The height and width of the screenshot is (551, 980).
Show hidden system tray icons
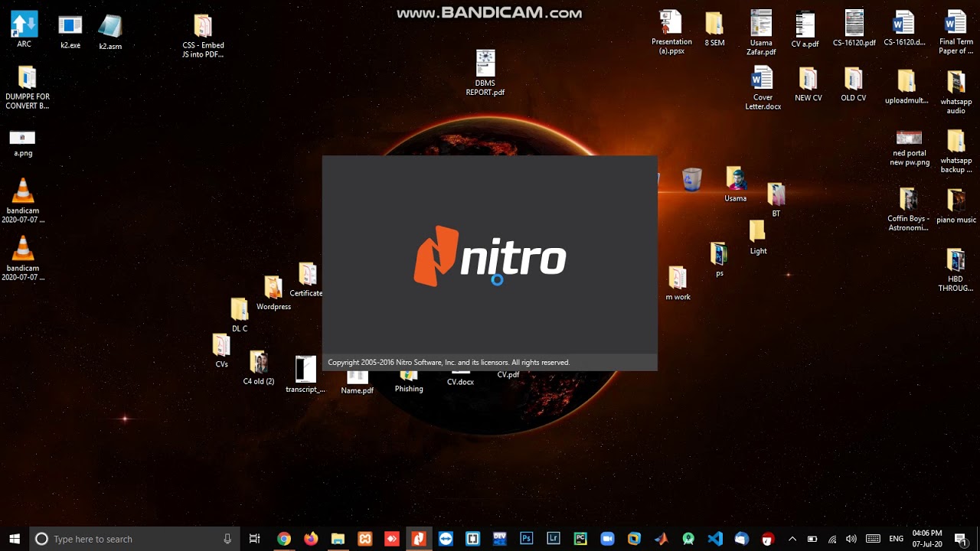click(792, 539)
